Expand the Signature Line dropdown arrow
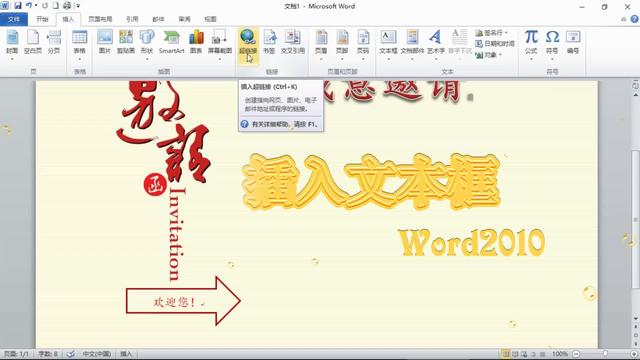The image size is (640, 360). (506, 33)
